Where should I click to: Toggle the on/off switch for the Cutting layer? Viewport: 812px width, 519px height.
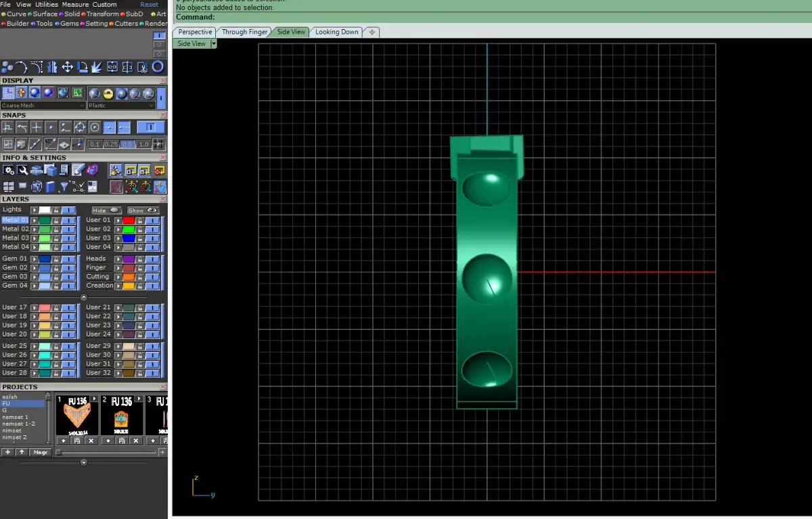152,277
